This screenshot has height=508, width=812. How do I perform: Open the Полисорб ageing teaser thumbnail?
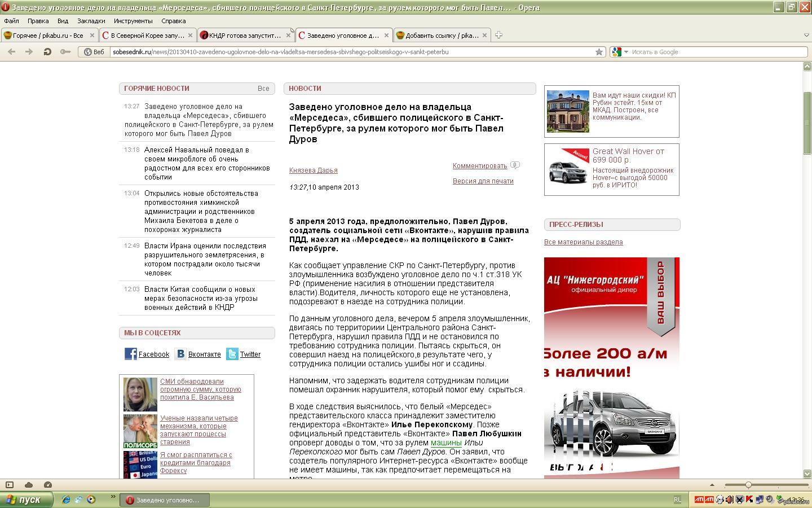(140, 431)
